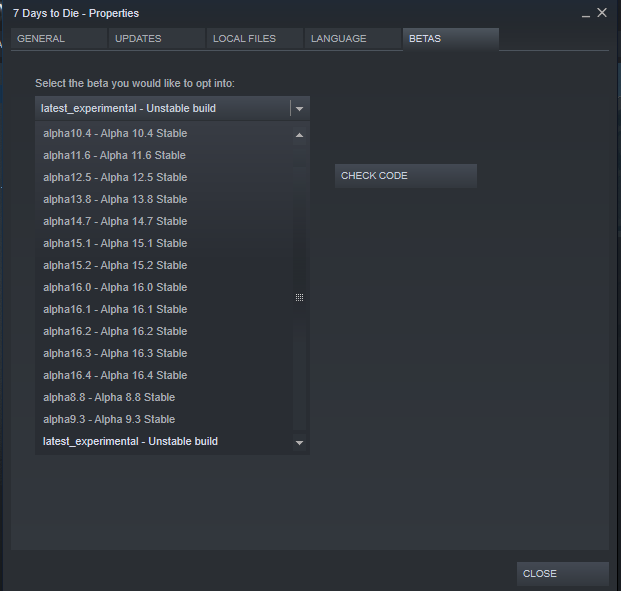Image resolution: width=621 pixels, height=591 pixels.
Task: Select alpha10.4 - Alpha 10.4 Stable
Action: click(x=164, y=133)
